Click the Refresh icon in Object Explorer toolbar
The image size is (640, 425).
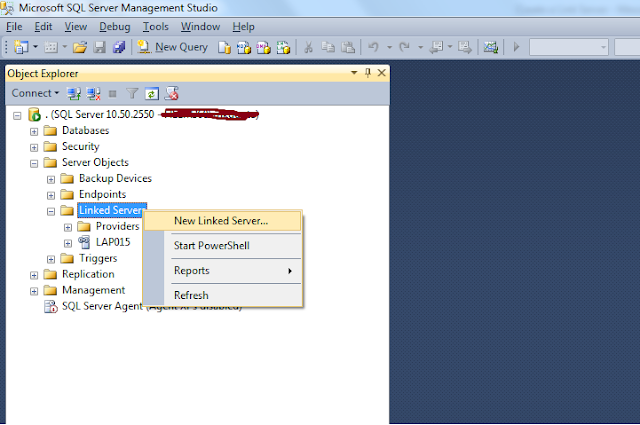(x=151, y=94)
